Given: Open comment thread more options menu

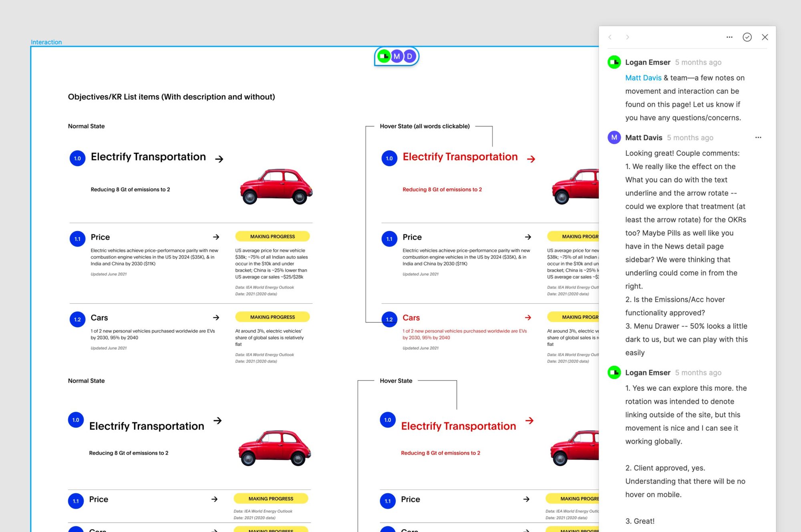Looking at the screenshot, I should click(x=729, y=37).
